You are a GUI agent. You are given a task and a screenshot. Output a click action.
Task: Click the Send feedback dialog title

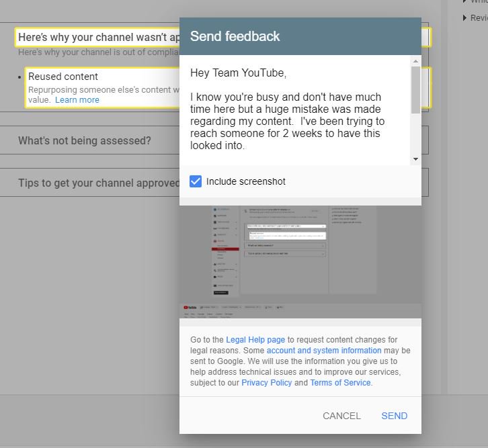coord(235,36)
